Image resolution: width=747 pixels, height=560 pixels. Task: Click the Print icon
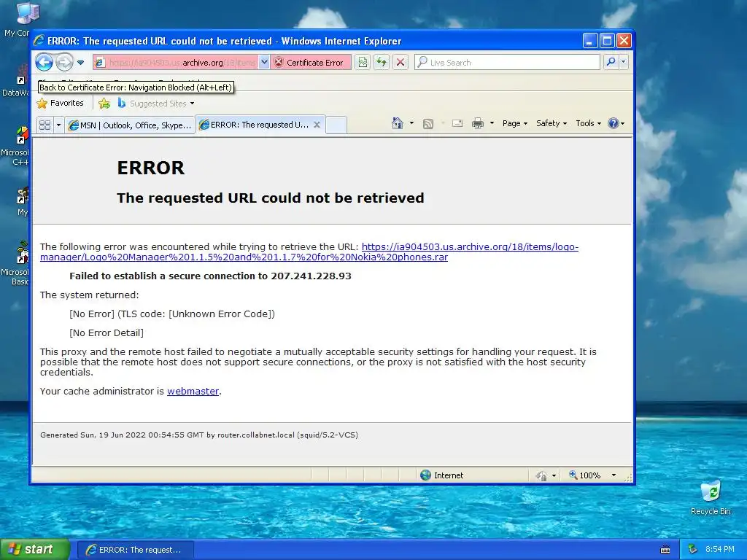click(x=477, y=123)
